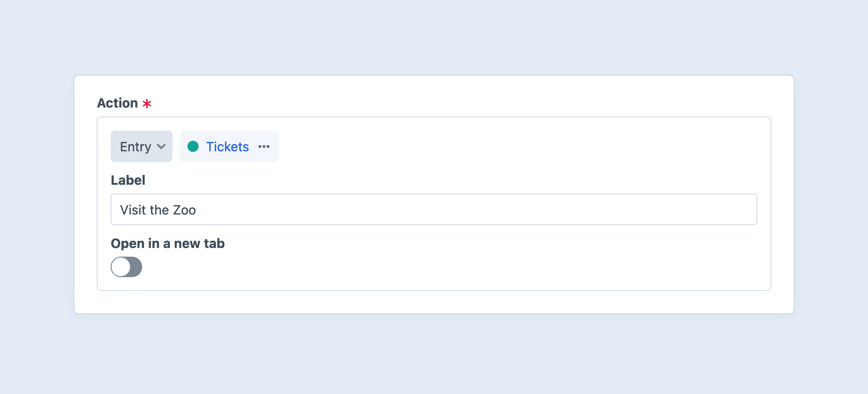The image size is (868, 394).
Task: Click the Open in a new tab switch
Action: (x=127, y=267)
